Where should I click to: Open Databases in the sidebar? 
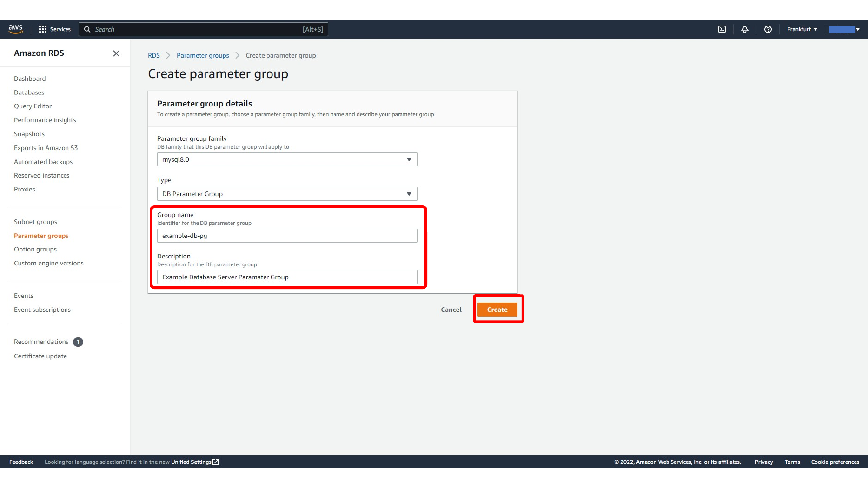coord(29,92)
